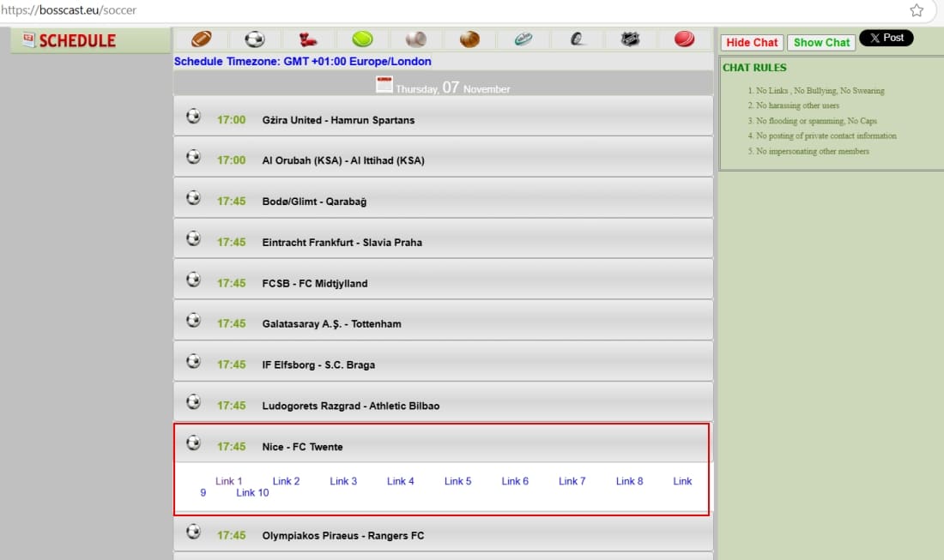Select the tennis ball category icon

click(362, 39)
